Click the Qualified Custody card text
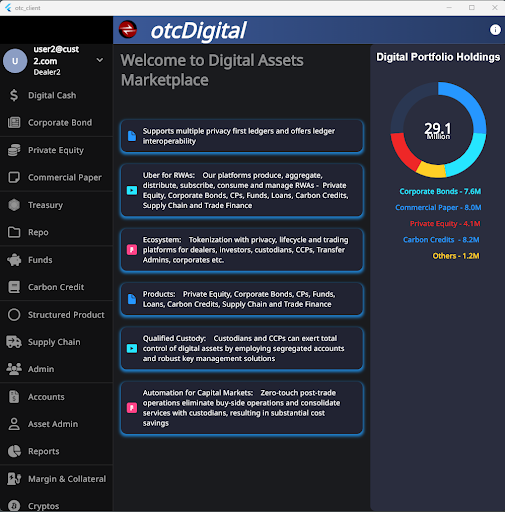The height and width of the screenshot is (512, 505). pos(244,348)
